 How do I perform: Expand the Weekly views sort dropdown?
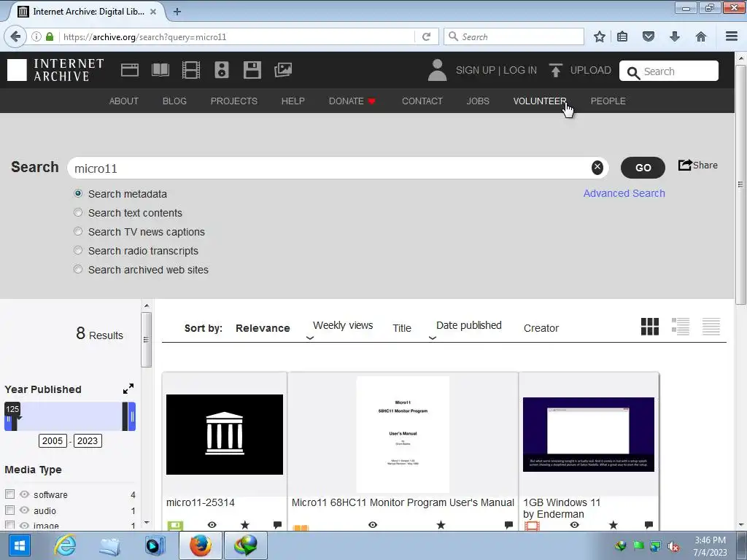(x=309, y=338)
